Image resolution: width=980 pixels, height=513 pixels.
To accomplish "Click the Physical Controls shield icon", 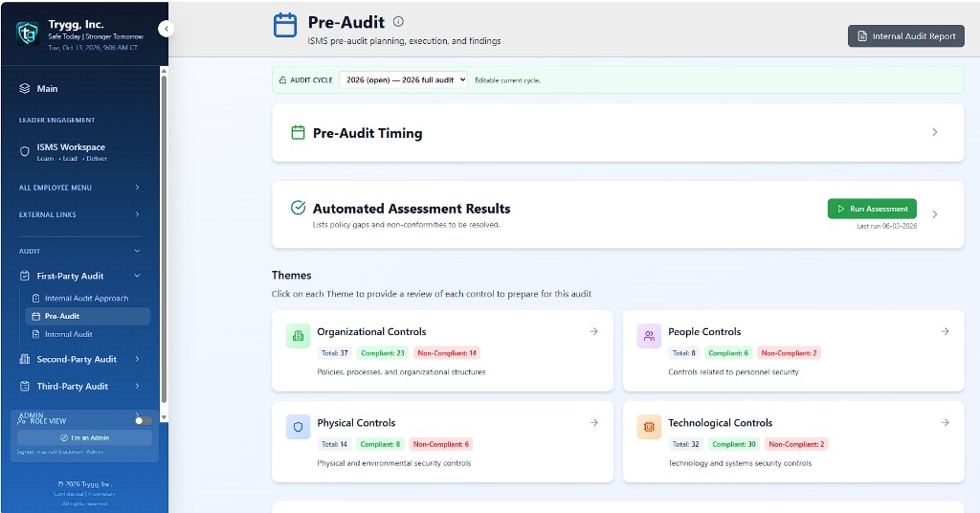I will [x=299, y=427].
